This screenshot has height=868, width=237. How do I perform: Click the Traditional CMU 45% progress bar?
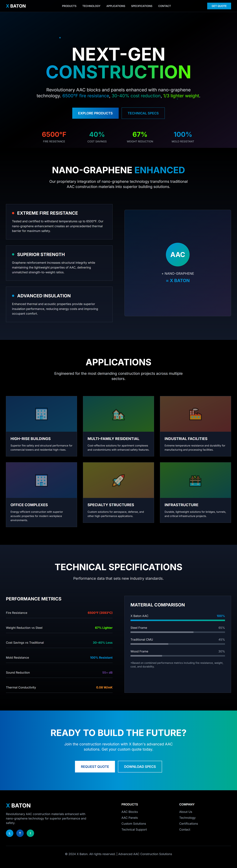point(178,644)
